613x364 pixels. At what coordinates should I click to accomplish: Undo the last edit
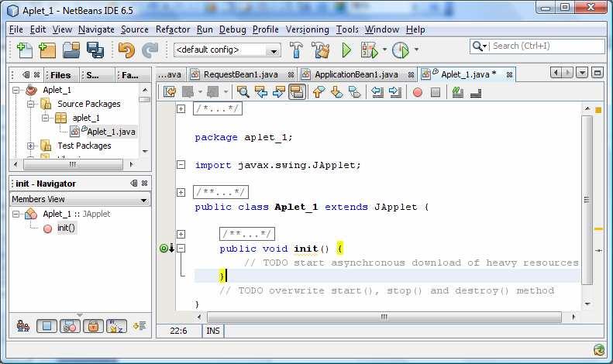126,50
